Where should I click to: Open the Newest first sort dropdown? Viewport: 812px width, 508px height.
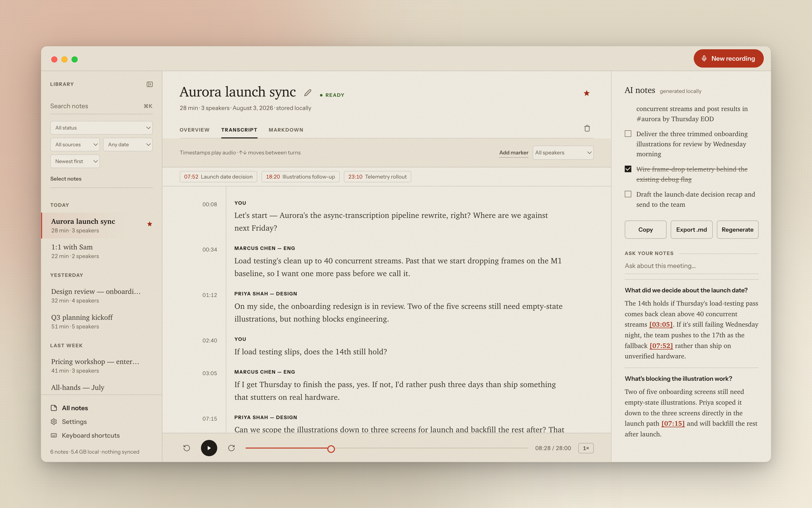(75, 161)
